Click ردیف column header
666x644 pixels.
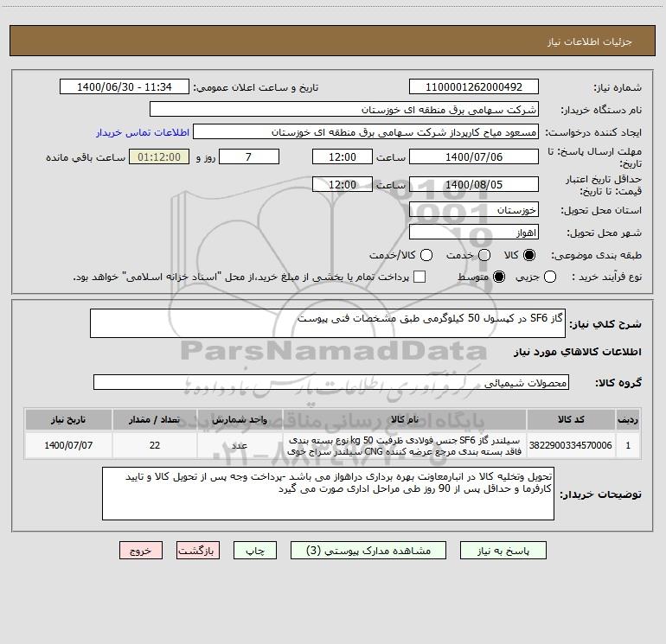coord(628,419)
